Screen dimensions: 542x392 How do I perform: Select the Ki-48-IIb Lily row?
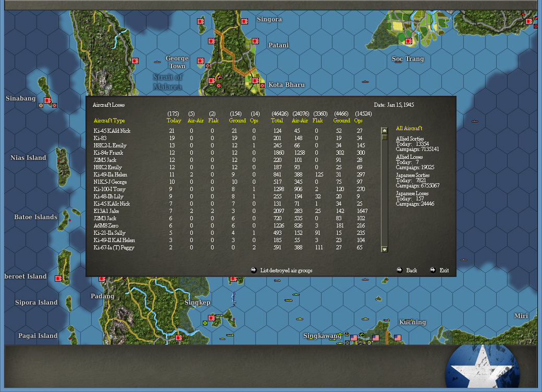pos(231,196)
